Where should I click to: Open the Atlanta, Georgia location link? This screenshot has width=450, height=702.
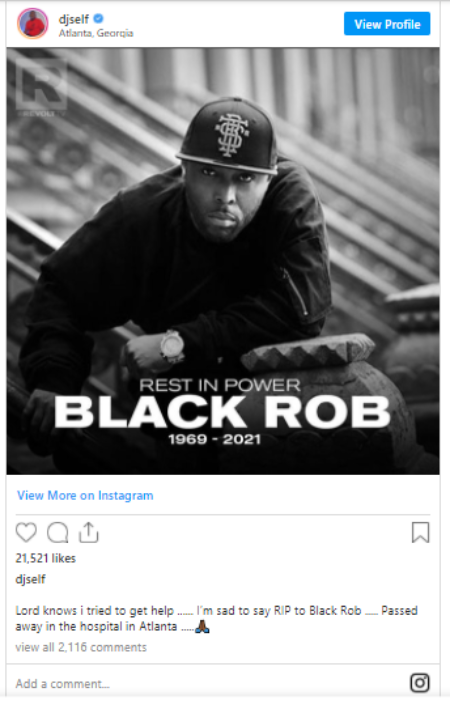click(96, 33)
